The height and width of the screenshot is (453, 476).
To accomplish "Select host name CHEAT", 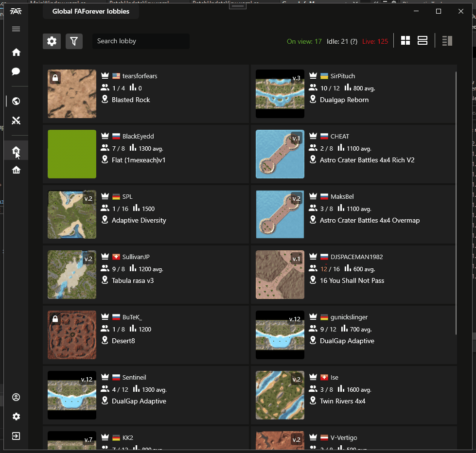I will coord(340,136).
